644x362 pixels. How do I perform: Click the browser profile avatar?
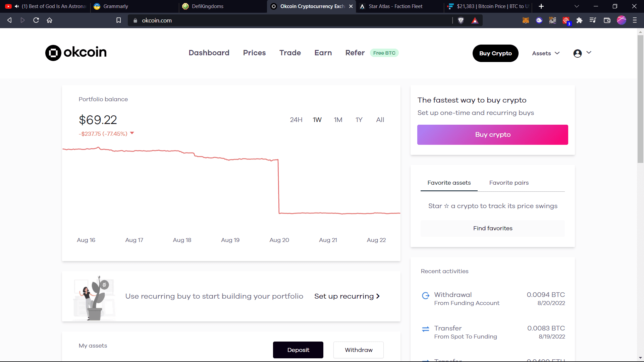(x=622, y=20)
